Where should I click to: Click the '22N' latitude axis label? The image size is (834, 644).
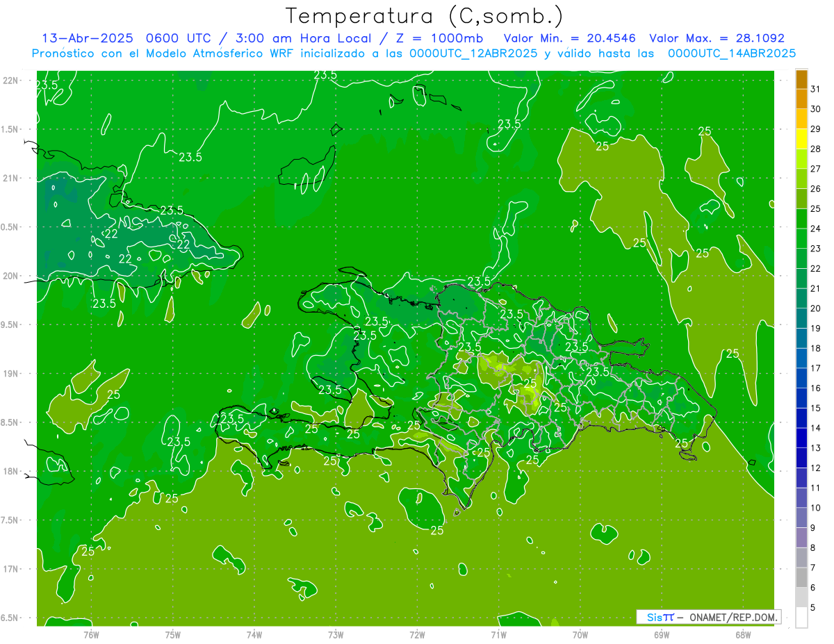click(x=10, y=80)
